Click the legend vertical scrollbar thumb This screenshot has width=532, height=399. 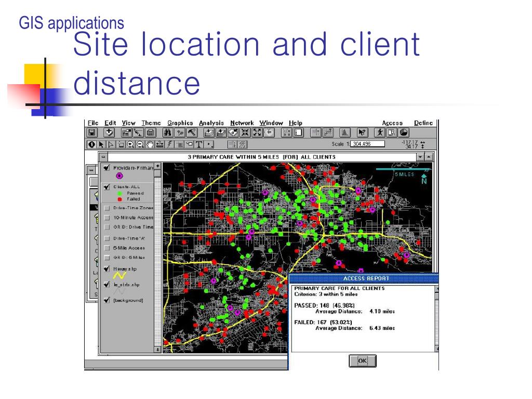157,174
